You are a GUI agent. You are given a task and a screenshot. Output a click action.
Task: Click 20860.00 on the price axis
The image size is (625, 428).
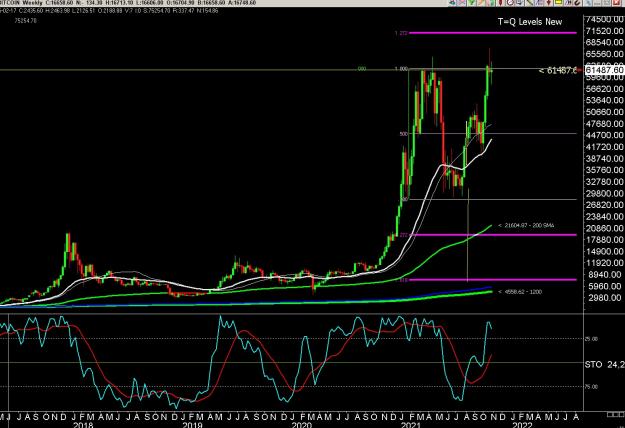[605, 228]
